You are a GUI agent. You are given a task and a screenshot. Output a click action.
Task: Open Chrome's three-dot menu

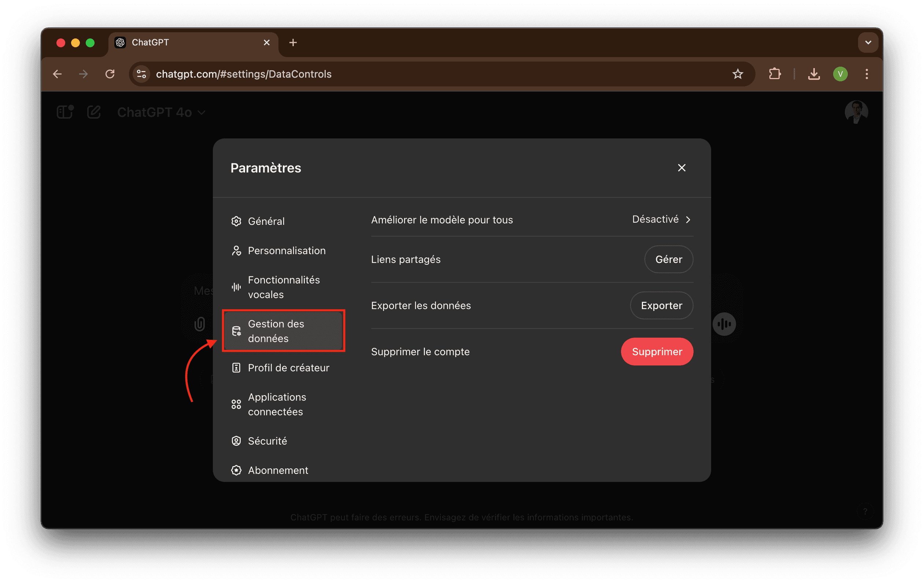pyautogui.click(x=866, y=74)
